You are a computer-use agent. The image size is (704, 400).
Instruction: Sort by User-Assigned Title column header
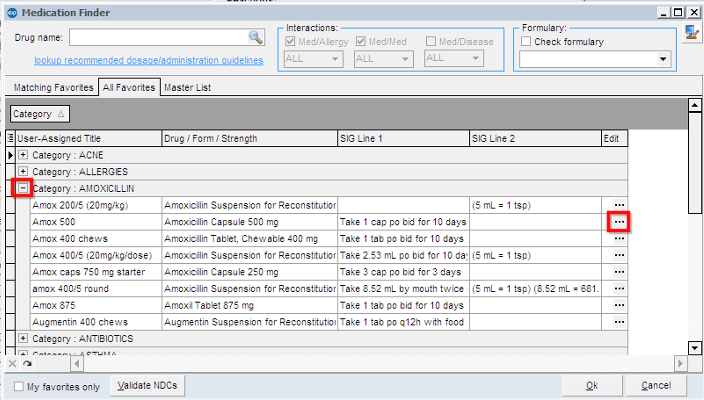click(88, 138)
